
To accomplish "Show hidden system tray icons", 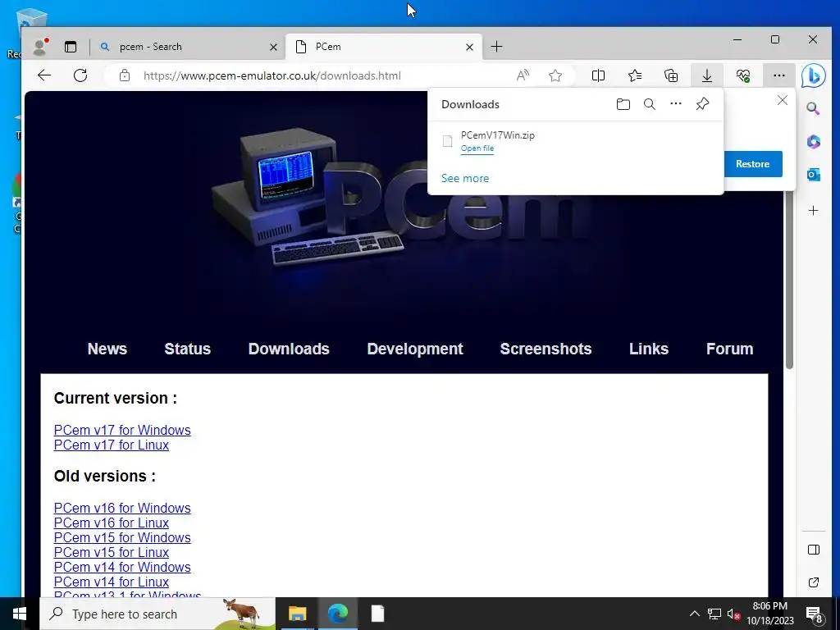I will [694, 614].
